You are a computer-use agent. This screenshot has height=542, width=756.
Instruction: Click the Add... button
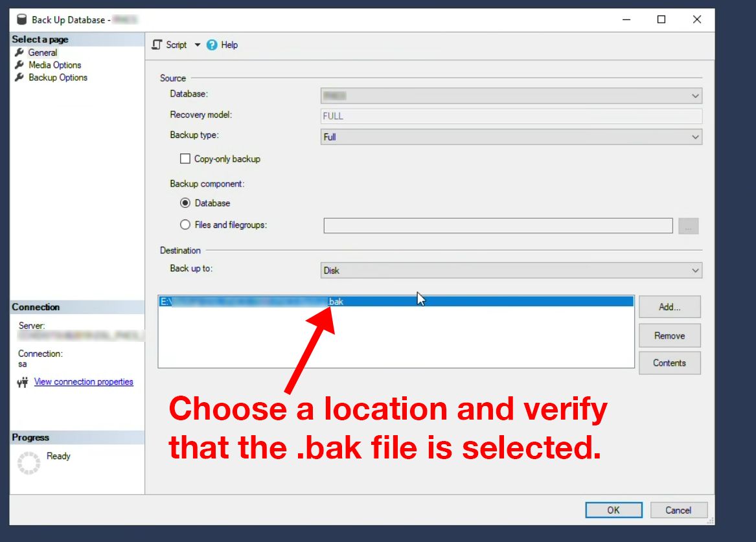tap(669, 307)
